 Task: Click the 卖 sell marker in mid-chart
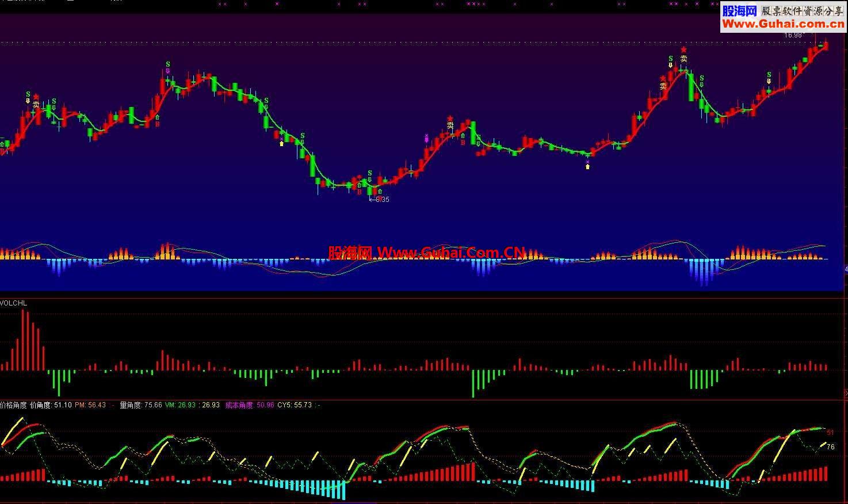(x=450, y=125)
